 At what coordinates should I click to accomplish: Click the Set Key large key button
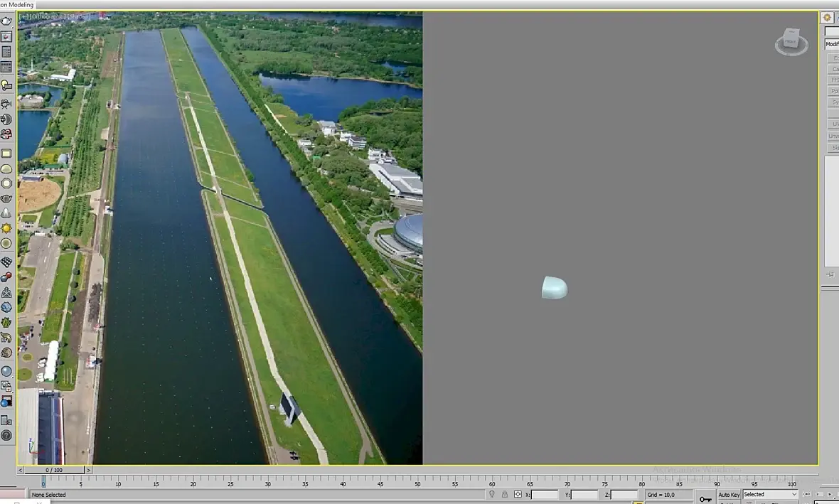705,499
